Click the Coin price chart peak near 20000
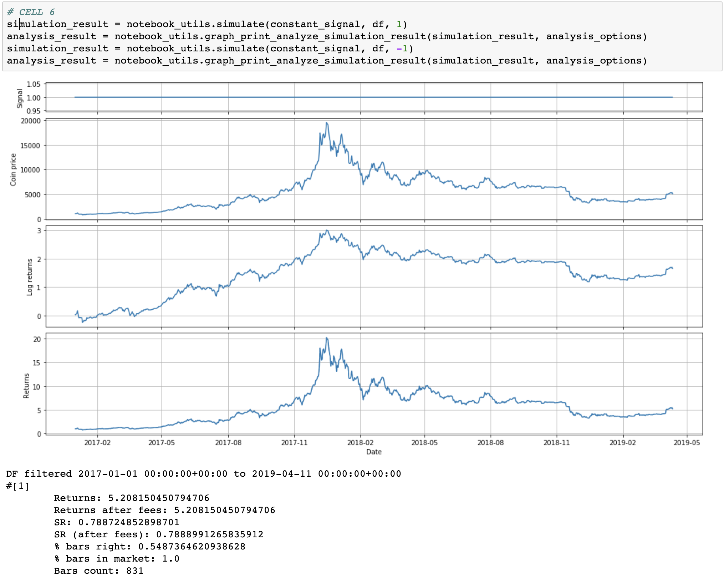 point(327,123)
